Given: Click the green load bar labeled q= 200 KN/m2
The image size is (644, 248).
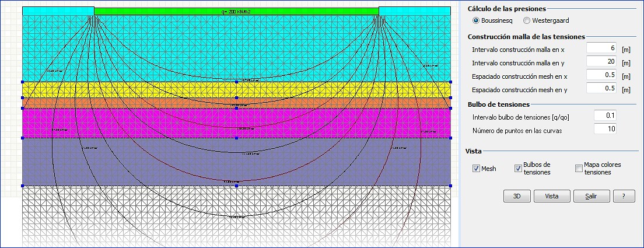Looking at the screenshot, I should pos(236,12).
